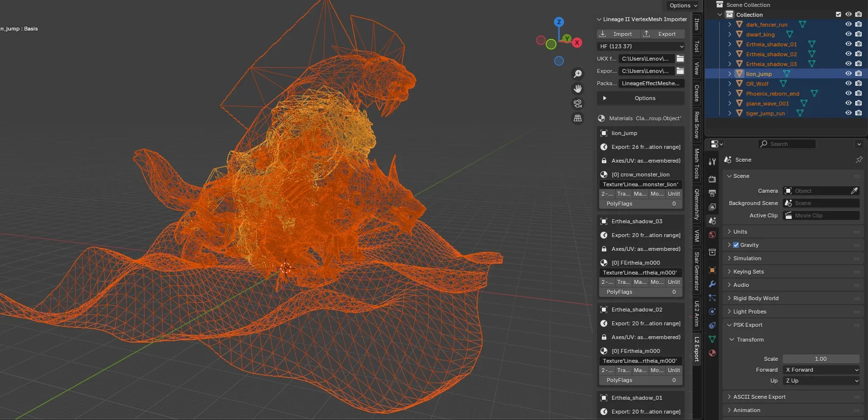The image size is (868, 420).
Task: Hide dwarf_king using its eye icon
Action: 848,35
